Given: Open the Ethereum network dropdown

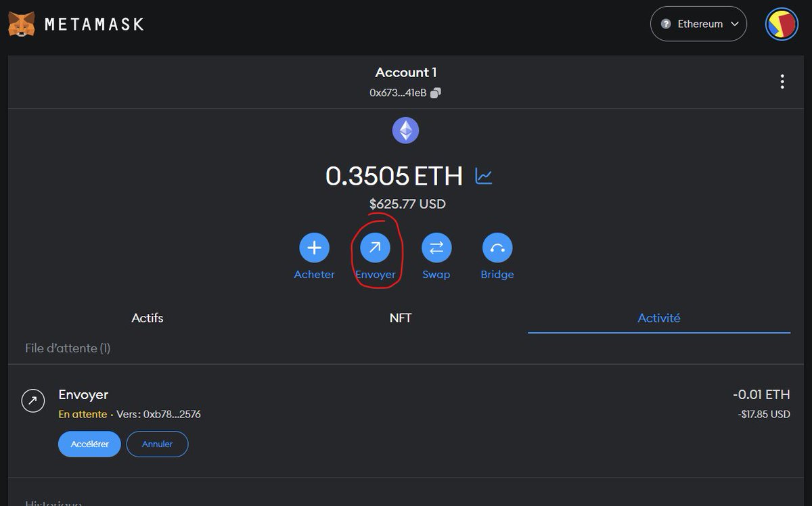Looking at the screenshot, I should click(698, 24).
